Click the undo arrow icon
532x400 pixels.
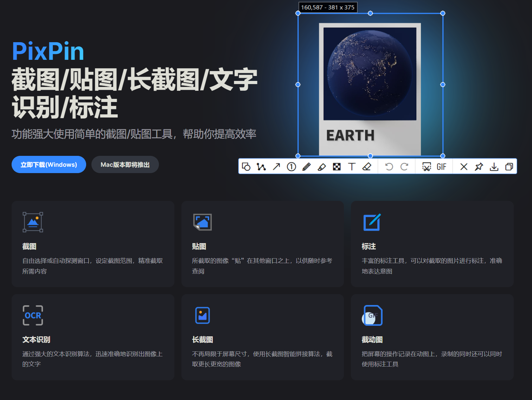click(x=389, y=167)
